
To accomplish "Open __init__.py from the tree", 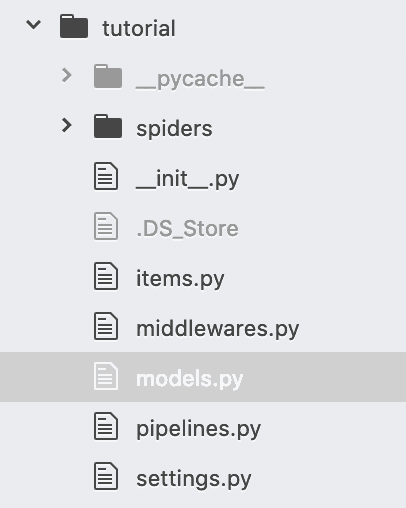I will pos(188,179).
